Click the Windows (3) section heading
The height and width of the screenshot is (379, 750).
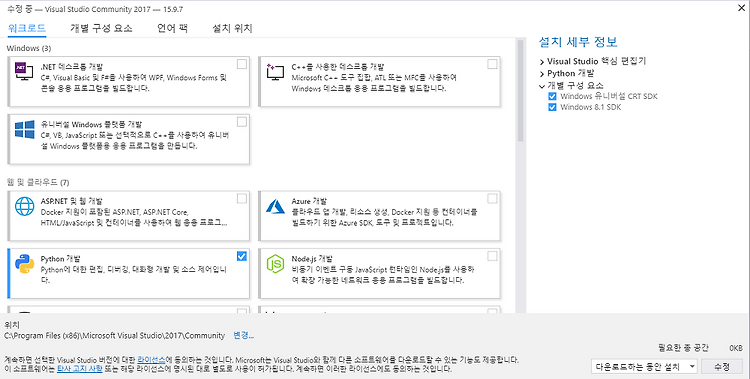tap(29, 48)
